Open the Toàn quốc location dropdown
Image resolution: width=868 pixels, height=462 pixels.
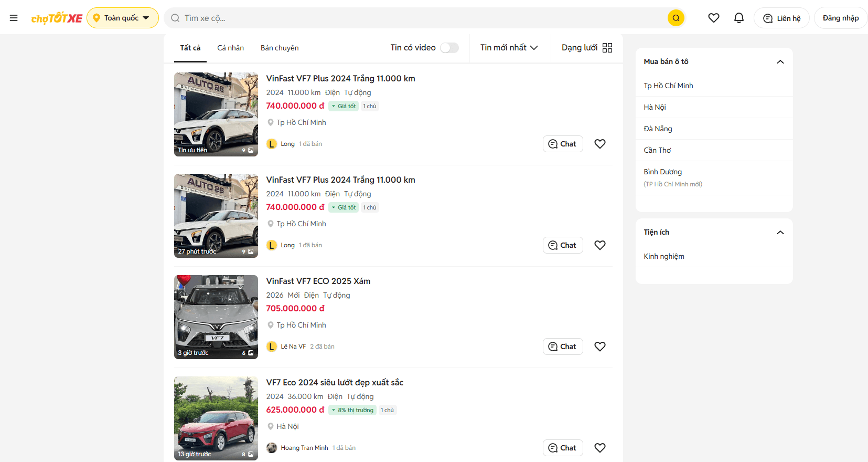[x=123, y=18]
